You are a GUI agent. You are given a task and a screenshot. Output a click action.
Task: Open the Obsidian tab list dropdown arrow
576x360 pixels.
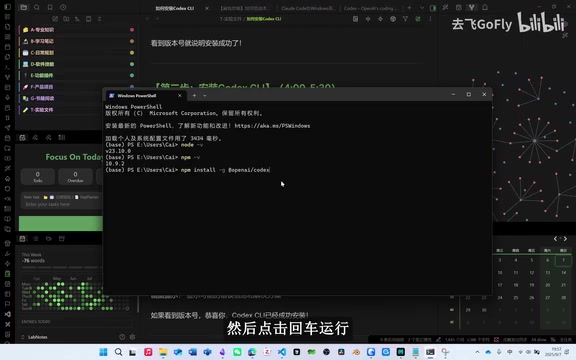[x=422, y=8]
